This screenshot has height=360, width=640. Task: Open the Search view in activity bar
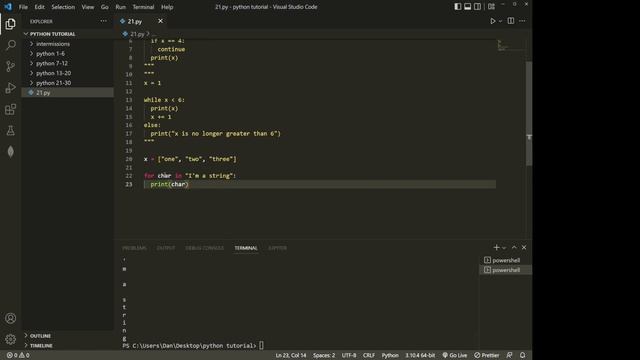click(11, 45)
